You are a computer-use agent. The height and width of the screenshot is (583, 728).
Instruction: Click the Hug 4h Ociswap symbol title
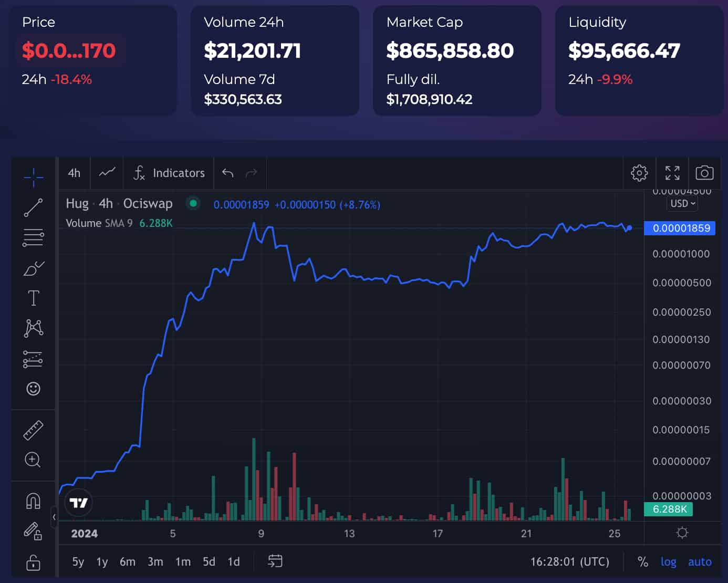(x=119, y=203)
